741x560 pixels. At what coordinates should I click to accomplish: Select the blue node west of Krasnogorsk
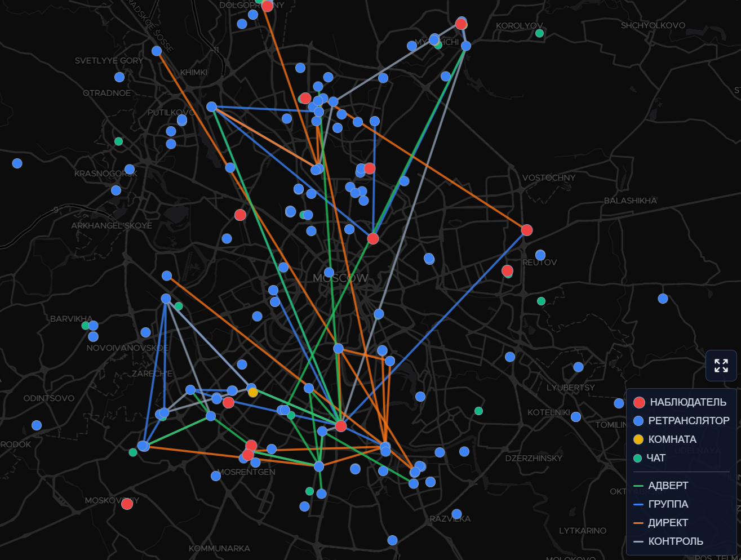[x=17, y=163]
